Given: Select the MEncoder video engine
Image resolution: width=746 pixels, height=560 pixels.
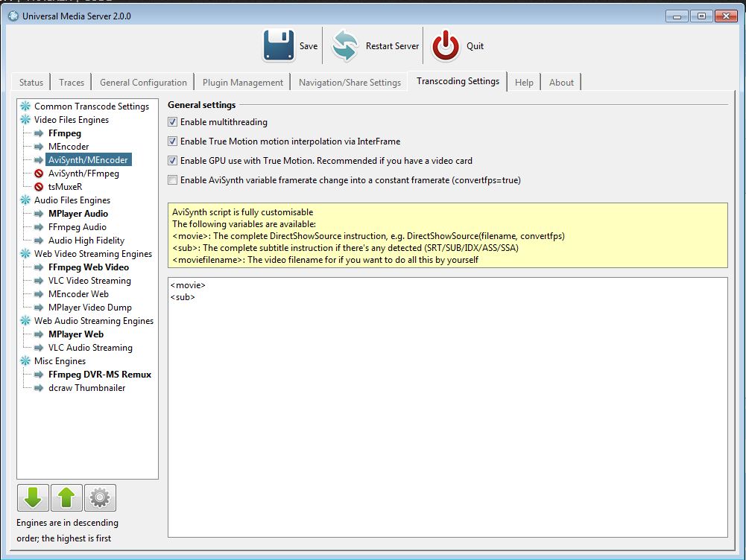Looking at the screenshot, I should tap(69, 147).
